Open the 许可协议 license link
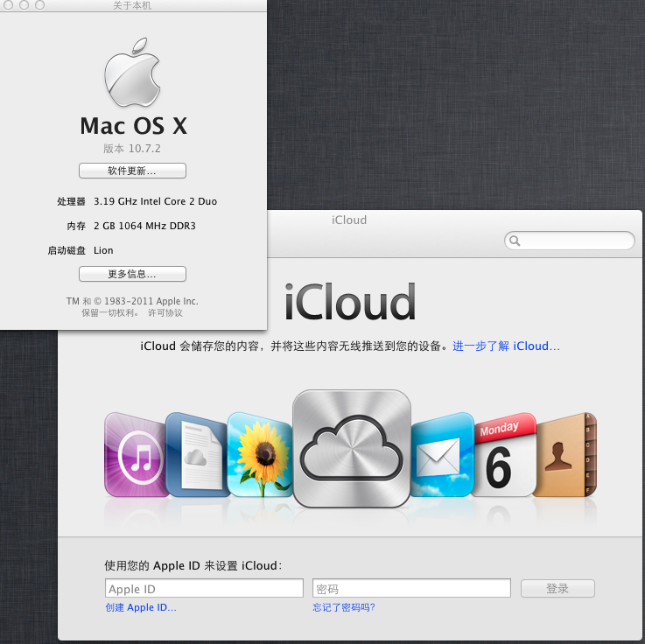645x644 pixels. click(x=165, y=312)
